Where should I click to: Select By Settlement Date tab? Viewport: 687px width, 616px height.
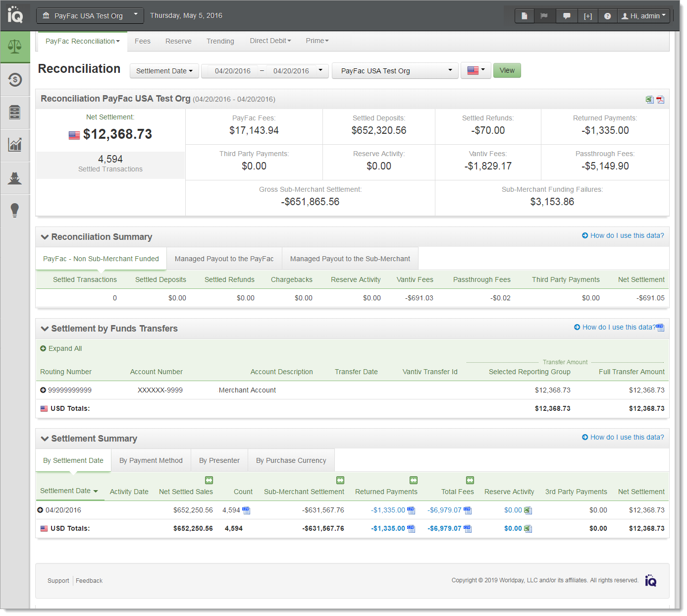[73, 460]
